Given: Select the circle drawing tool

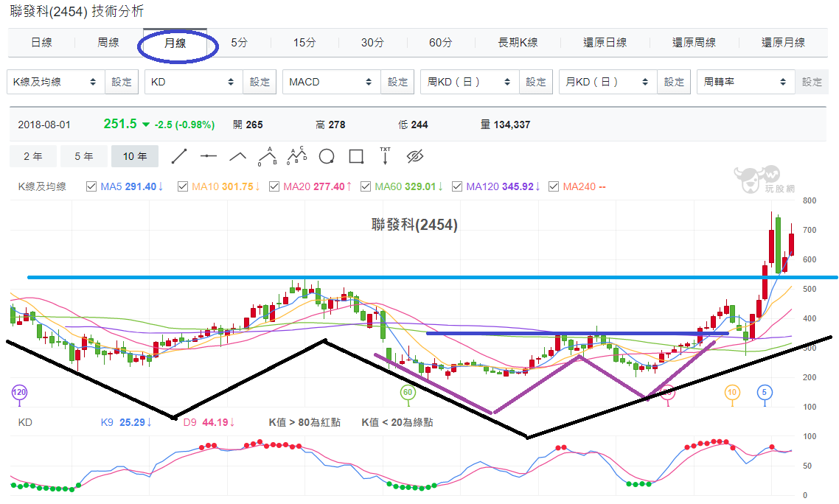Looking at the screenshot, I should (x=327, y=156).
